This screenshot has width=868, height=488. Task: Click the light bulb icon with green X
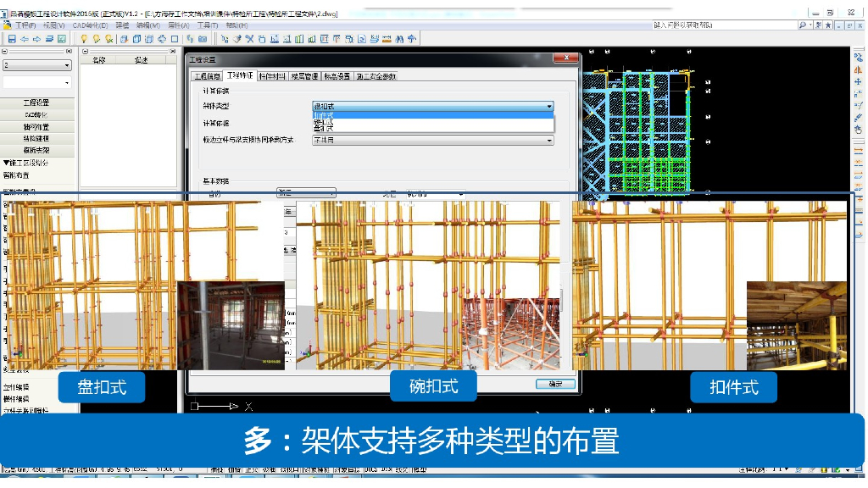(109, 39)
